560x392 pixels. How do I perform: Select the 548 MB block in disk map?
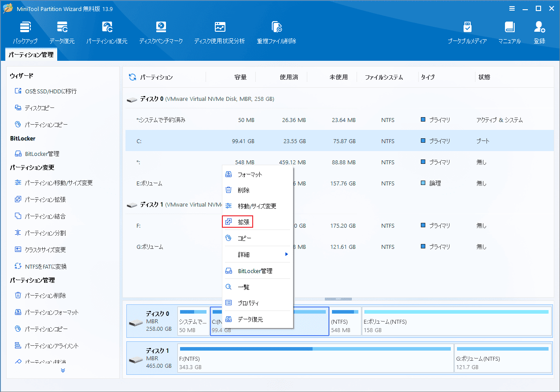click(x=345, y=321)
